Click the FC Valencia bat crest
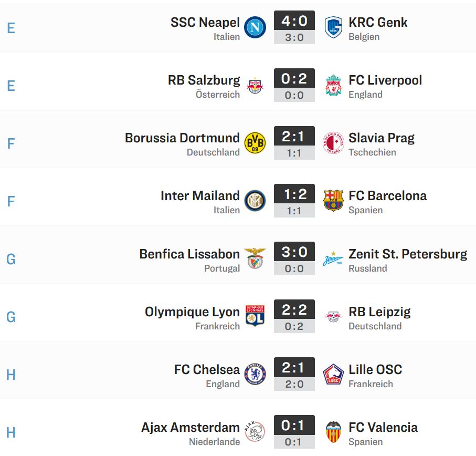The image size is (476, 456). [333, 432]
